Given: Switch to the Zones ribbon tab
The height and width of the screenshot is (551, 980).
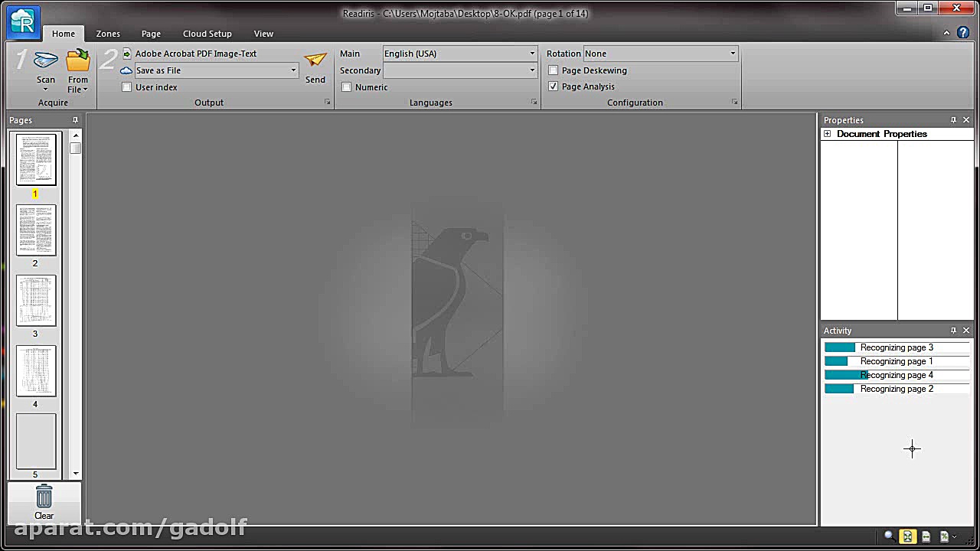Looking at the screenshot, I should [x=107, y=34].
